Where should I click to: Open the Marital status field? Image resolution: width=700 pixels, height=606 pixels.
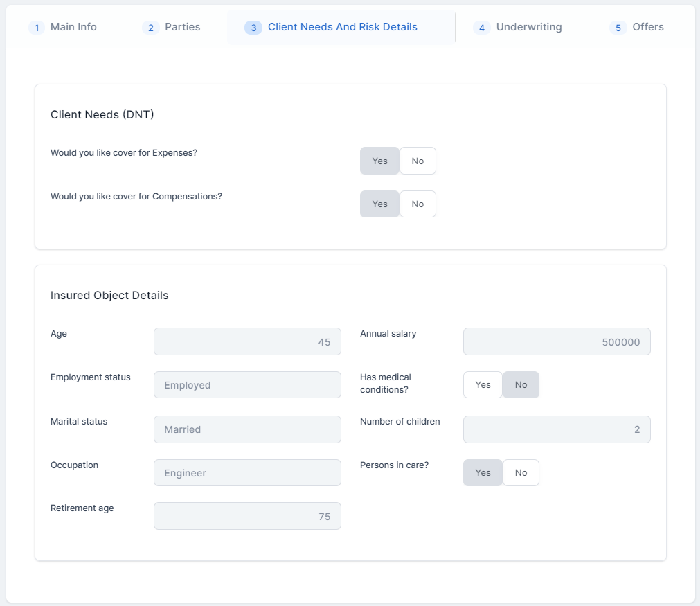click(247, 429)
